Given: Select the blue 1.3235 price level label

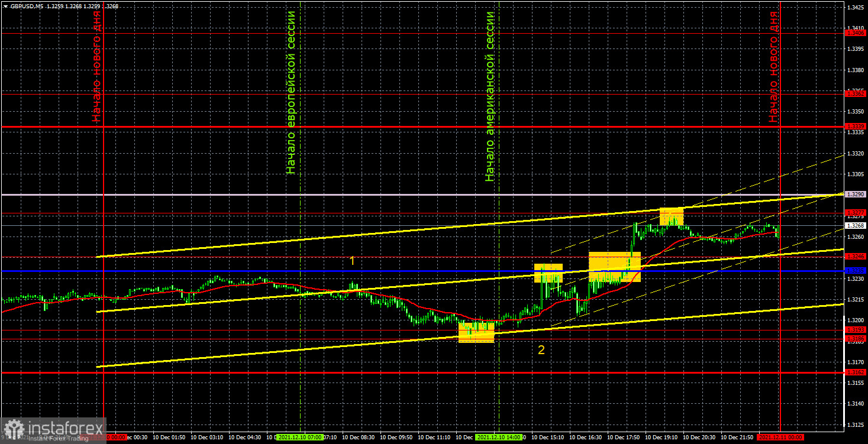Looking at the screenshot, I should coord(856,270).
